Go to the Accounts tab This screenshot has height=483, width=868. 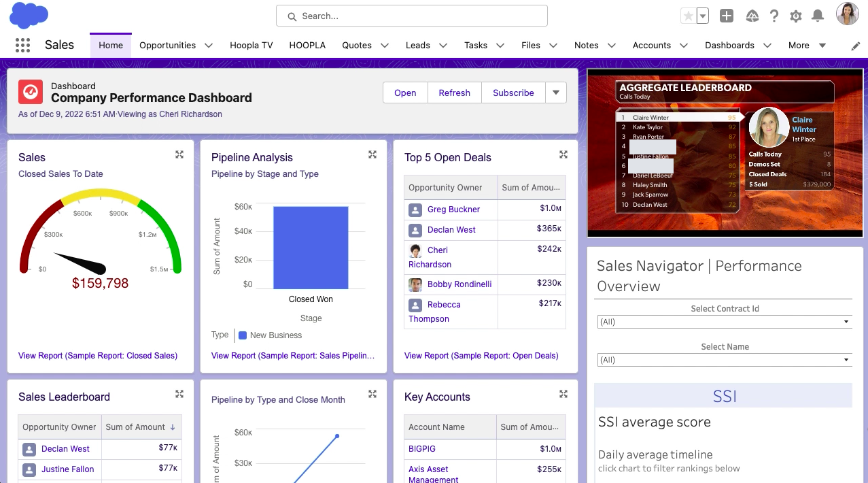[x=652, y=46]
